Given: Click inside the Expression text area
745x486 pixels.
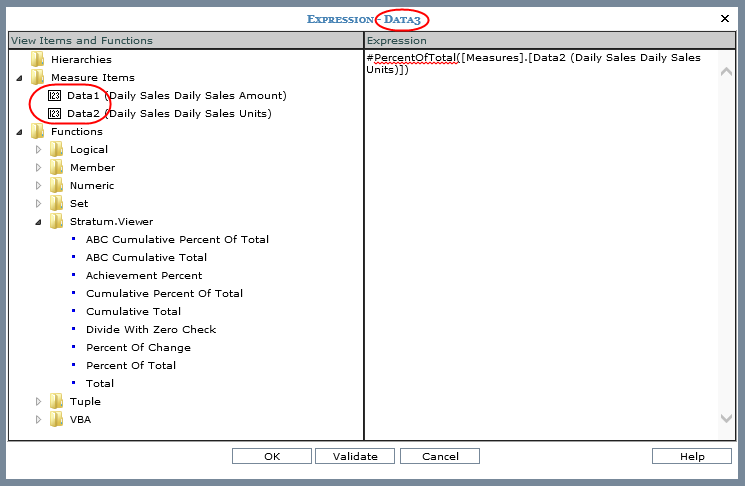Looking at the screenshot, I should click(x=542, y=245).
